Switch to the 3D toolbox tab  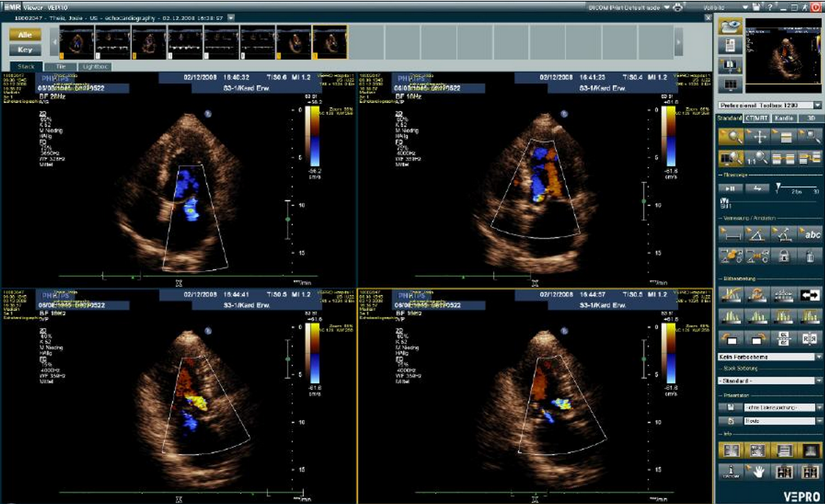pyautogui.click(x=811, y=118)
